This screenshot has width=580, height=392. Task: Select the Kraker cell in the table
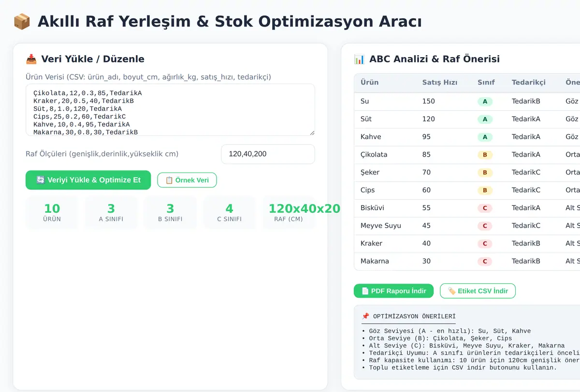tap(371, 243)
